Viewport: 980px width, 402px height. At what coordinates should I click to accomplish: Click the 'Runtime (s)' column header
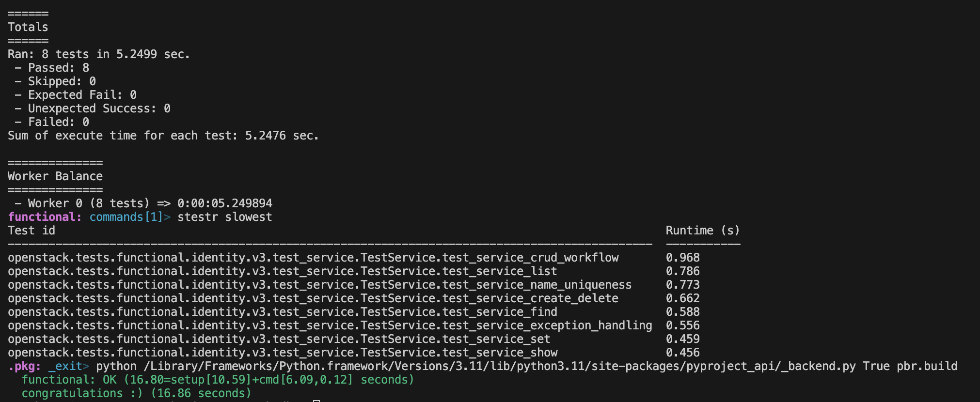click(703, 231)
